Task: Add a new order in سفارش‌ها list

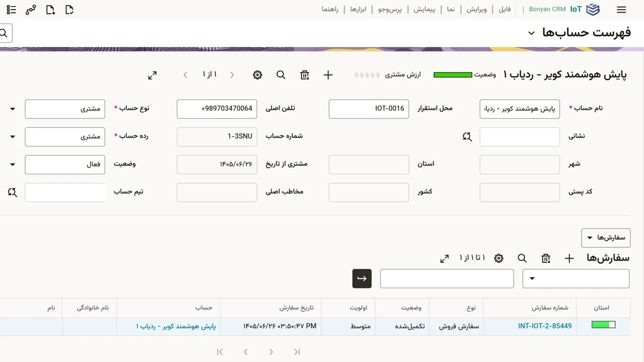Action: (569, 258)
